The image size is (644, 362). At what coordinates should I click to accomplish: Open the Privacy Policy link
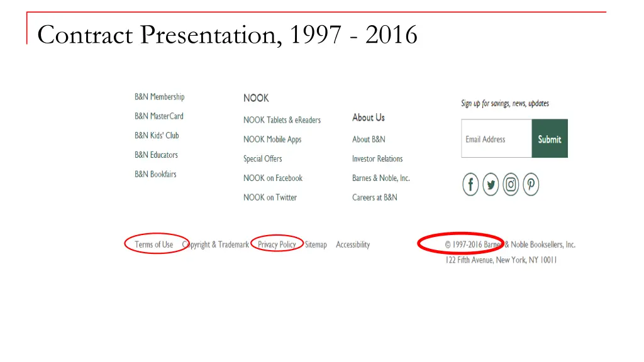tap(277, 244)
